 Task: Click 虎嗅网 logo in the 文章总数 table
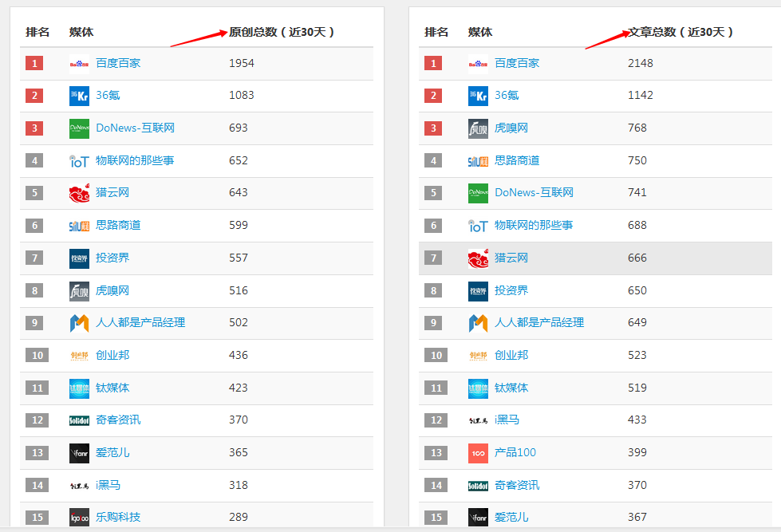(x=478, y=128)
